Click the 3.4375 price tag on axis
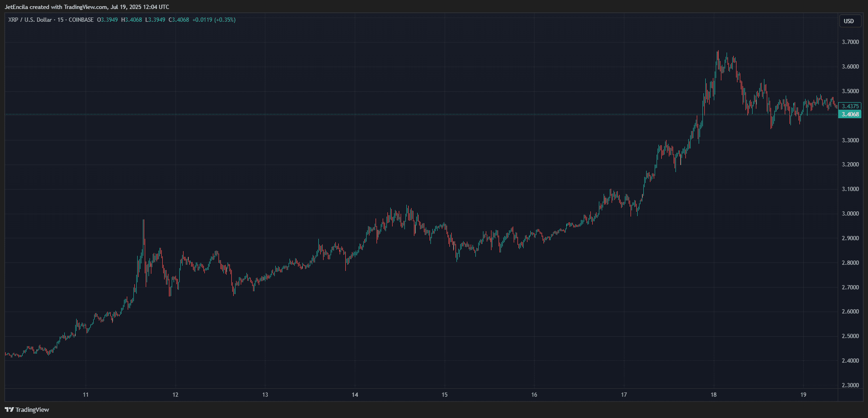This screenshot has width=868, height=418. (x=850, y=106)
